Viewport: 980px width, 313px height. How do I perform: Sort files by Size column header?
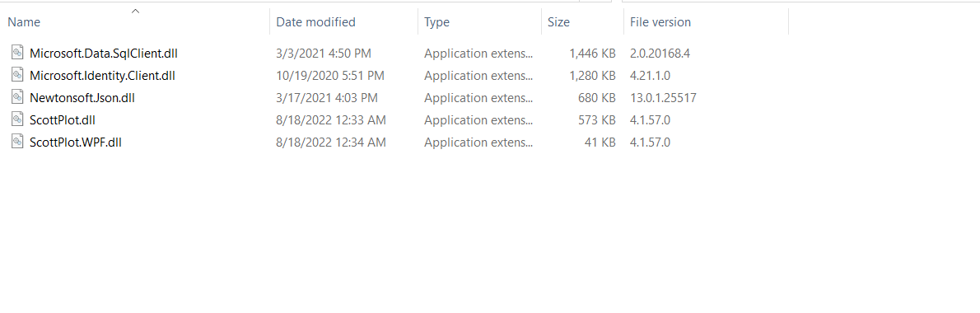pyautogui.click(x=582, y=22)
